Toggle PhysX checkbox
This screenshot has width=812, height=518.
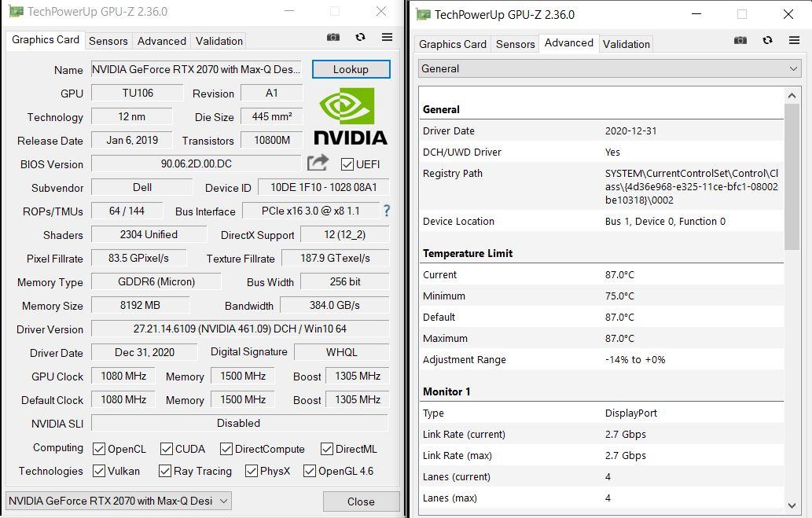coord(252,471)
